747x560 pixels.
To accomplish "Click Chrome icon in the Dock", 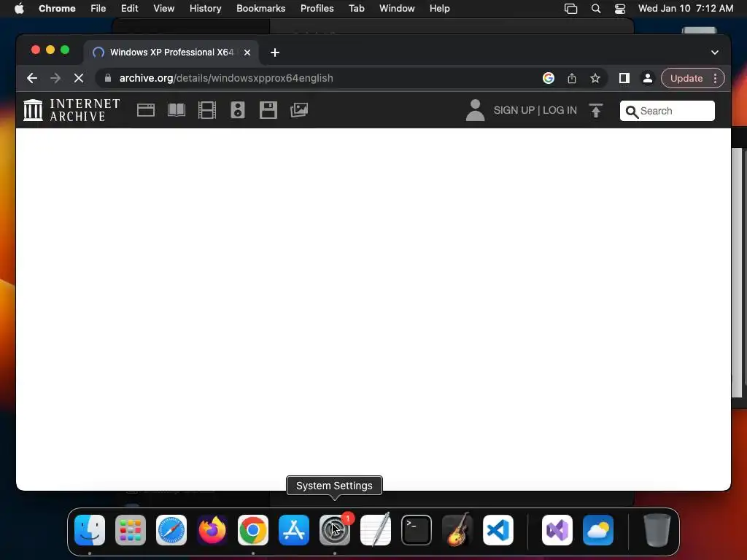I will tap(253, 530).
